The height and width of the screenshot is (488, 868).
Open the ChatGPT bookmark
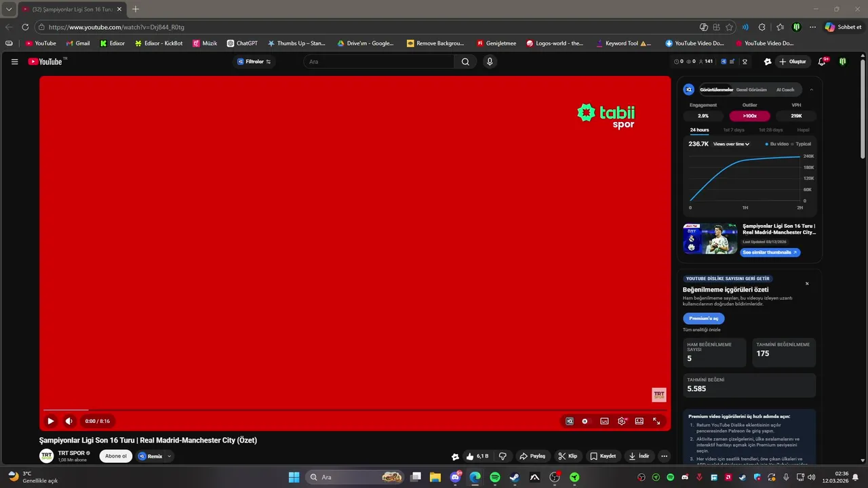click(242, 43)
